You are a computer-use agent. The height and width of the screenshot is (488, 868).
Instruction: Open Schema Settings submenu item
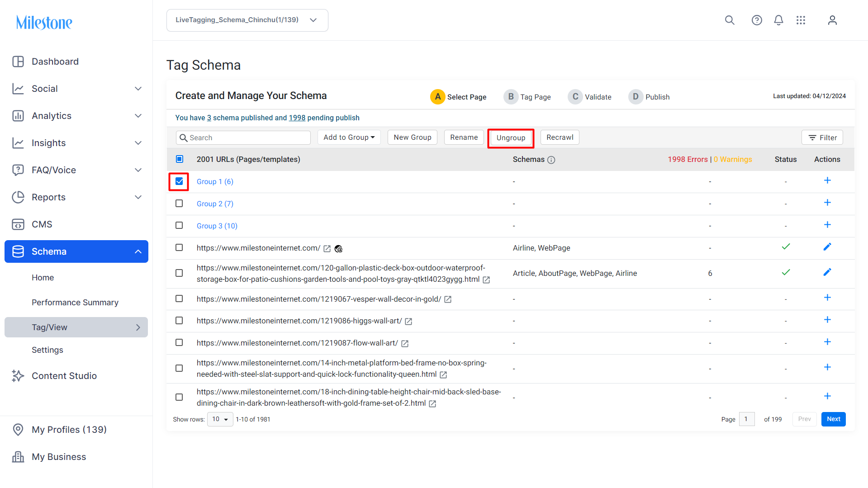[x=47, y=350]
